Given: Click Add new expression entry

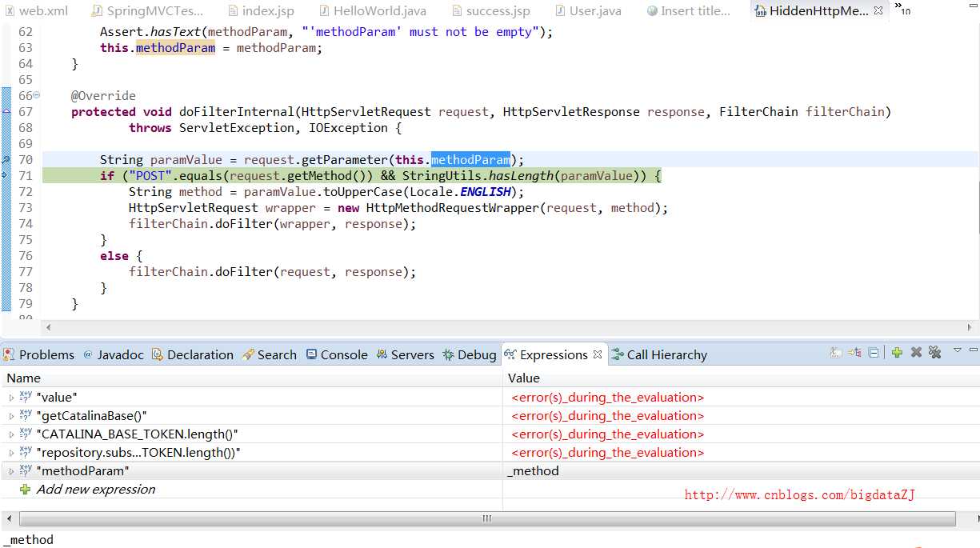Looking at the screenshot, I should click(x=96, y=490).
